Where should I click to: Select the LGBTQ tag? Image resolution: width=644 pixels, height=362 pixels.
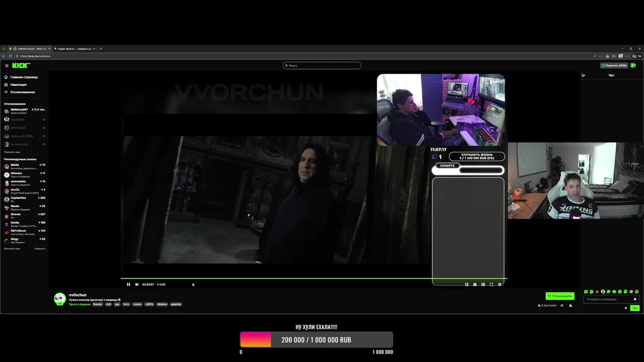point(149,304)
